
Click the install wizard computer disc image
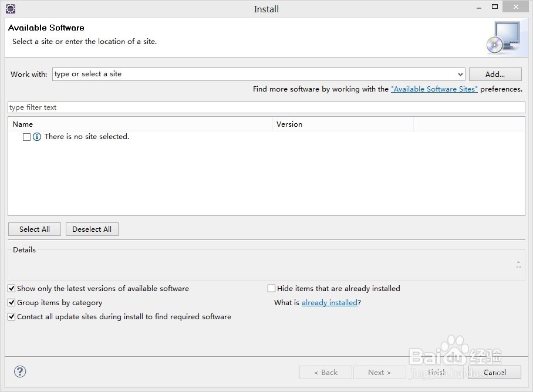point(504,36)
